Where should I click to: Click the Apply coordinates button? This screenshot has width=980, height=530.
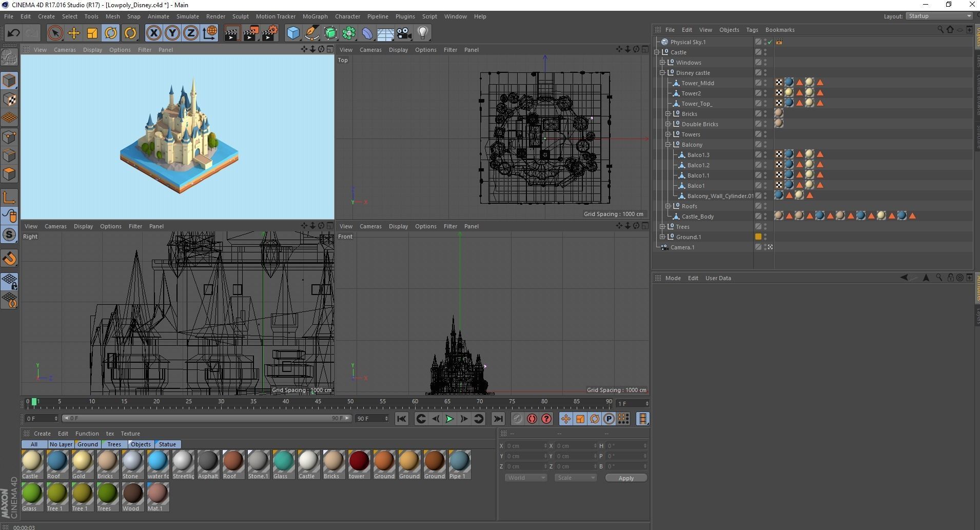pos(626,478)
